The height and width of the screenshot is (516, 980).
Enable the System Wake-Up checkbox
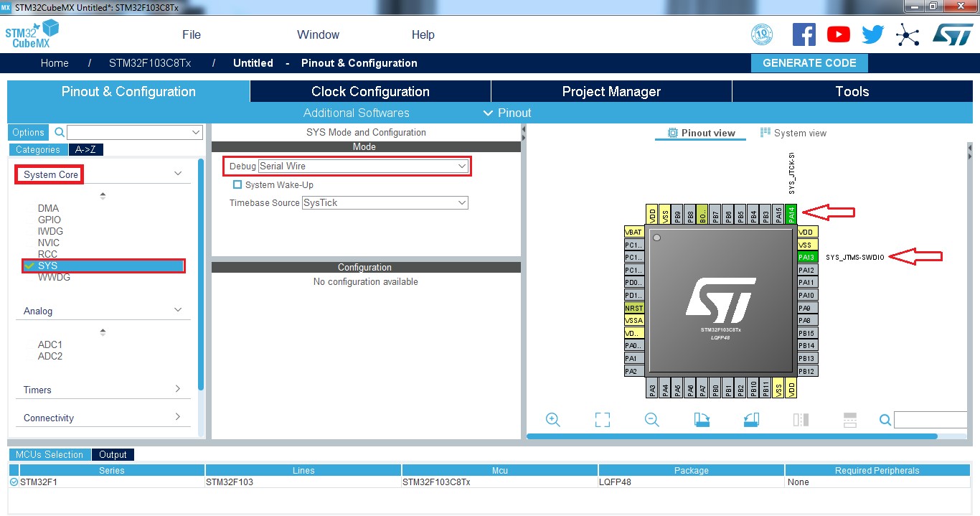[237, 184]
